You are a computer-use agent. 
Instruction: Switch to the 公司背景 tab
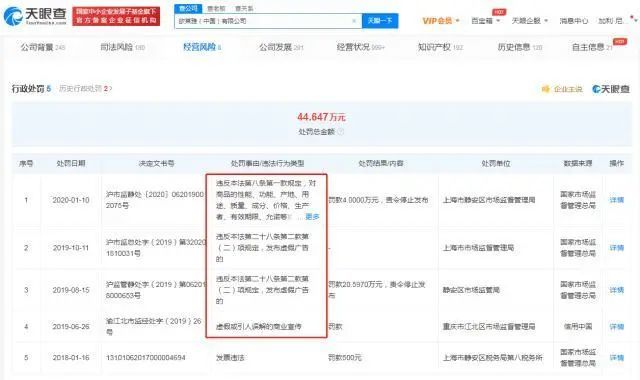[43, 47]
